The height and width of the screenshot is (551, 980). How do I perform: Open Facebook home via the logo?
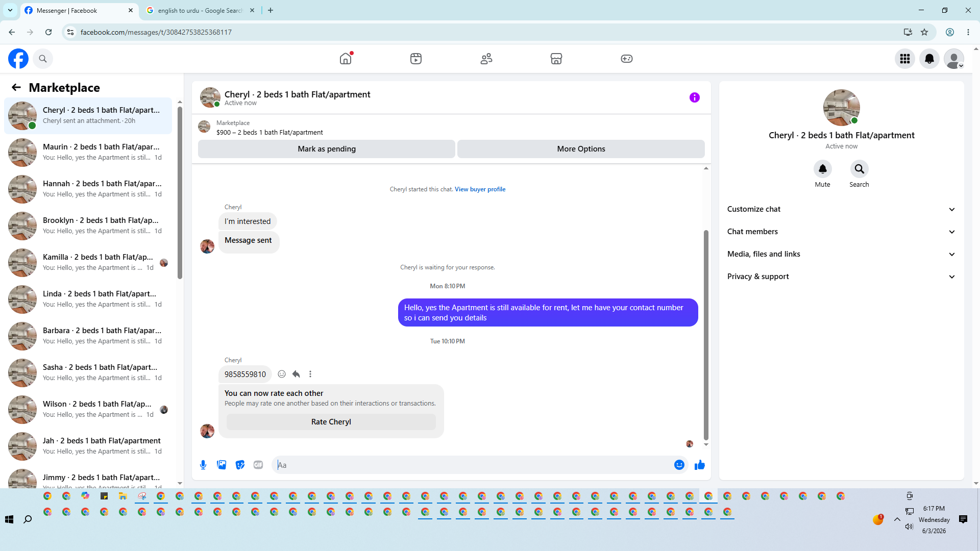[18, 59]
